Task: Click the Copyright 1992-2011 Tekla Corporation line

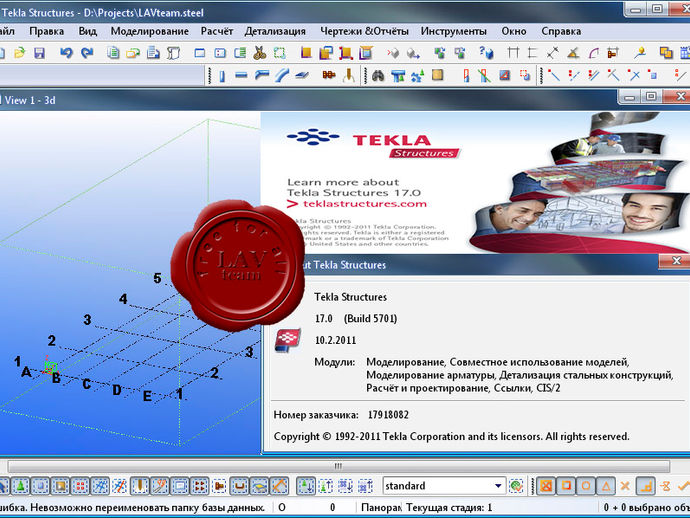Action: point(451,437)
